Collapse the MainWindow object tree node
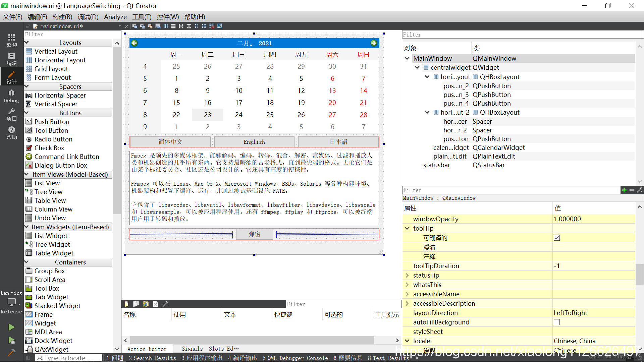 click(x=407, y=58)
